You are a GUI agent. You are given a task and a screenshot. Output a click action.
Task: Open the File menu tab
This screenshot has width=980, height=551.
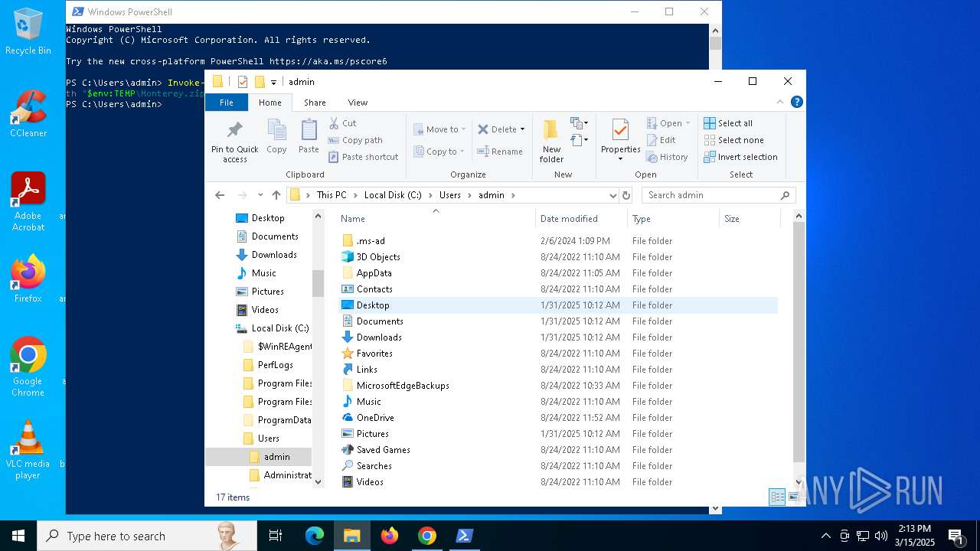click(227, 102)
